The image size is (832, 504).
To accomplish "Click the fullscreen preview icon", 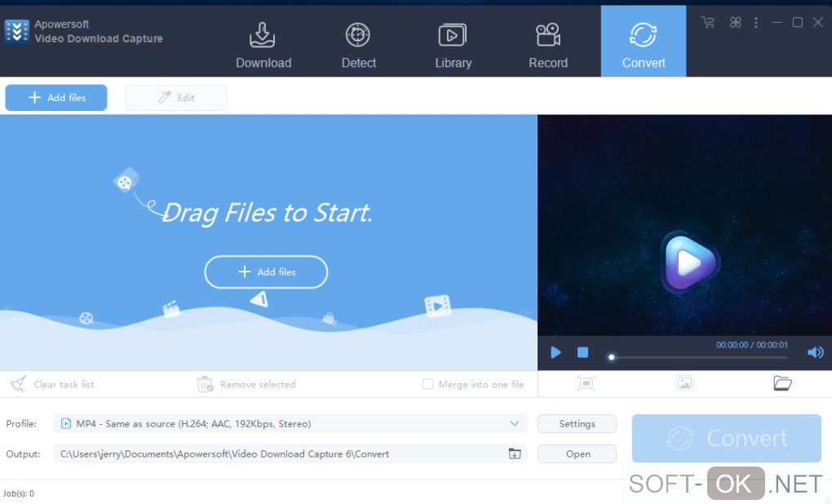I will (x=586, y=383).
